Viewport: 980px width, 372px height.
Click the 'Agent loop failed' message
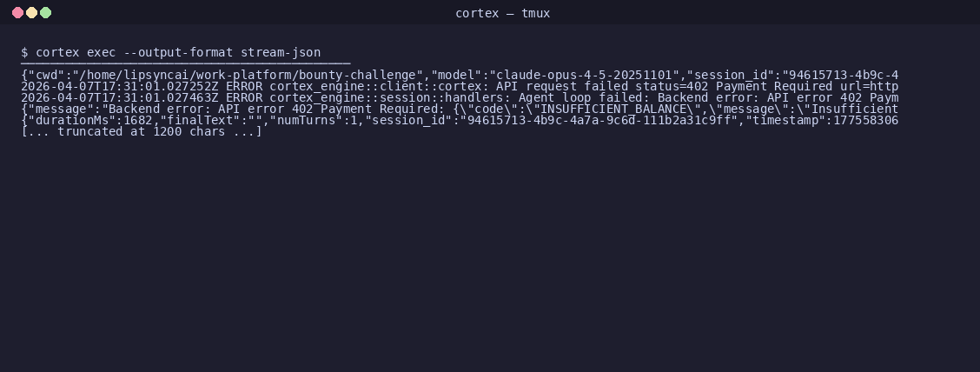(580, 97)
